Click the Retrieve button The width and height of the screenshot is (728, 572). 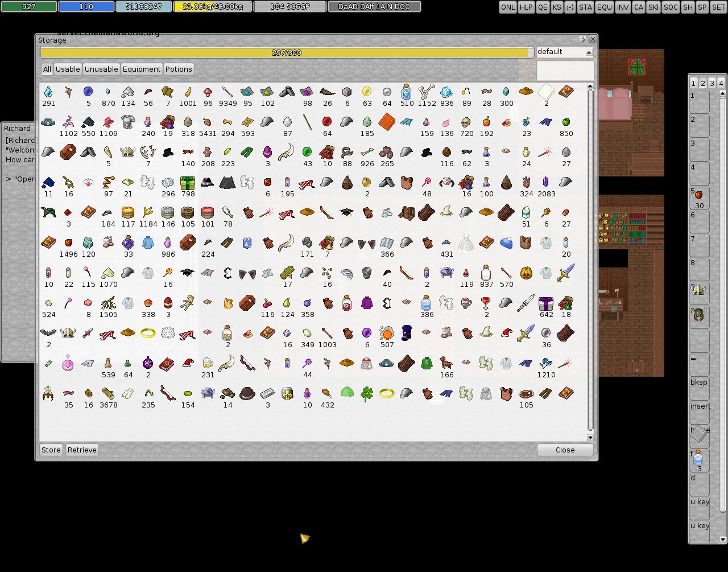tap(82, 450)
